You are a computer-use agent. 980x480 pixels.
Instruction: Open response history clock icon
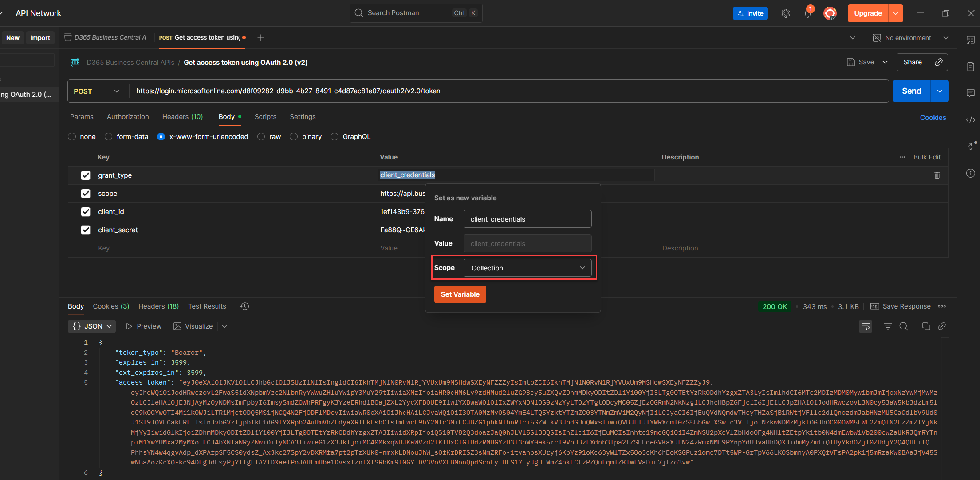click(x=244, y=306)
